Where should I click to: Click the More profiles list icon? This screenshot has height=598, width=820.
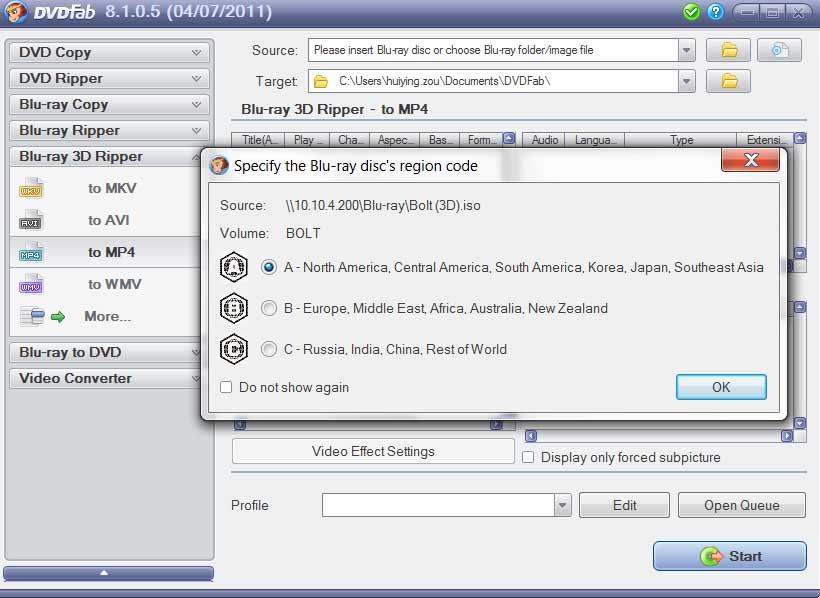(x=32, y=317)
